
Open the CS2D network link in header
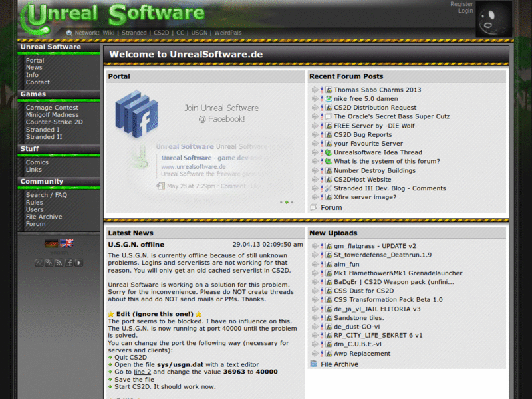[x=161, y=33]
